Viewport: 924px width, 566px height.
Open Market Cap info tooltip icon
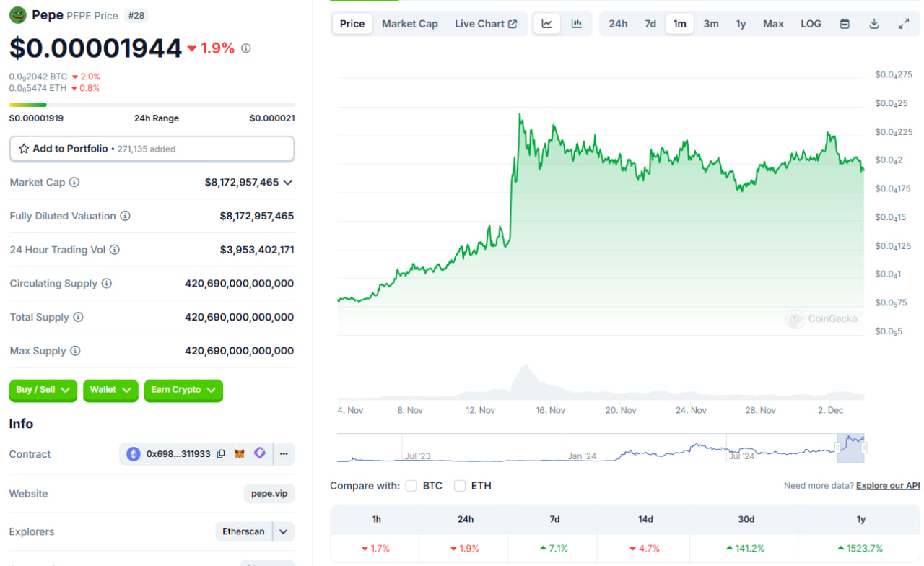pyautogui.click(x=74, y=182)
